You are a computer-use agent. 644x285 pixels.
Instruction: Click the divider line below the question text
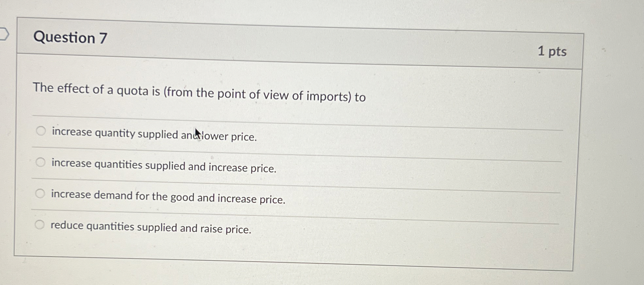[x=294, y=116]
